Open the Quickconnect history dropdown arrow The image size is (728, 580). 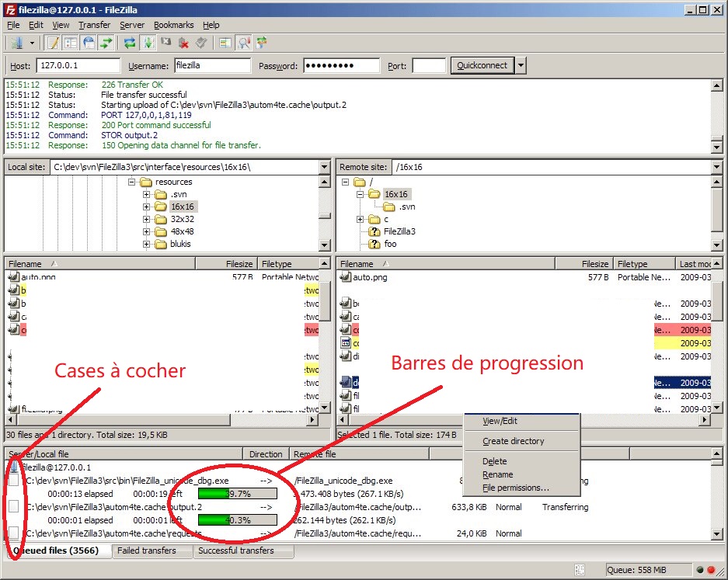pos(521,65)
